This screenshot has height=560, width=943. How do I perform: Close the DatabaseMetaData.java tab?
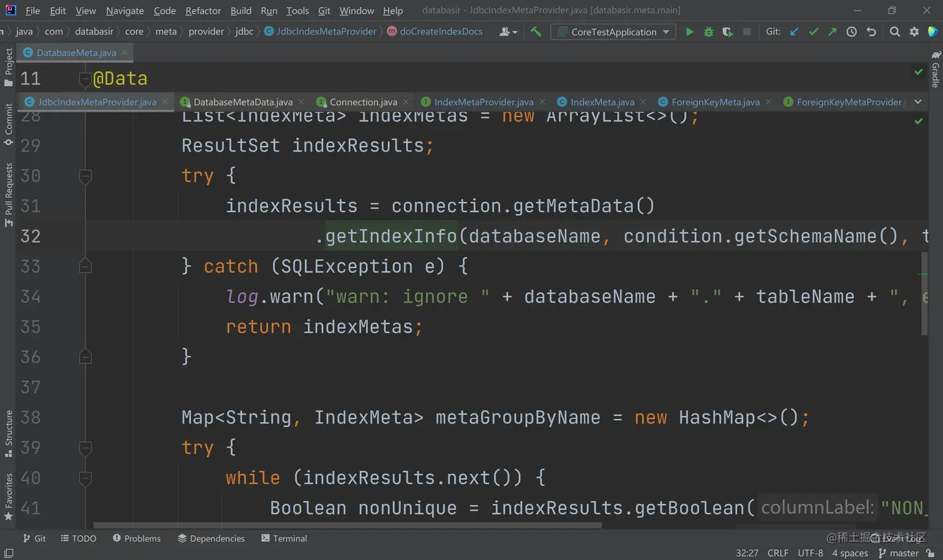point(301,102)
